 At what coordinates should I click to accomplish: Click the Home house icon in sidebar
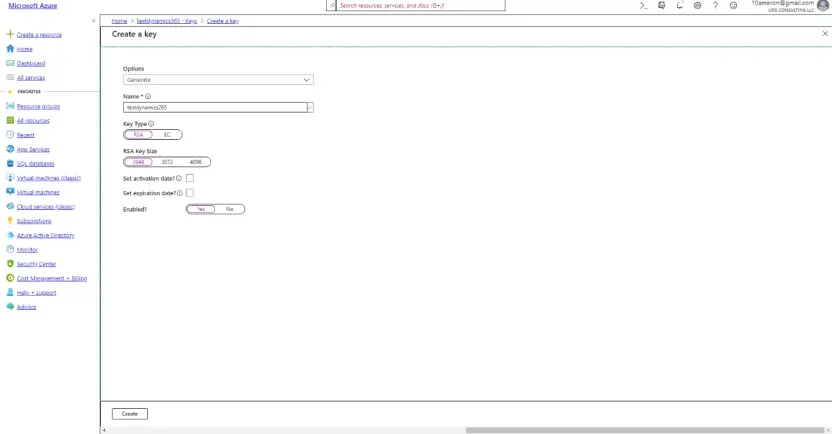pyautogui.click(x=10, y=48)
